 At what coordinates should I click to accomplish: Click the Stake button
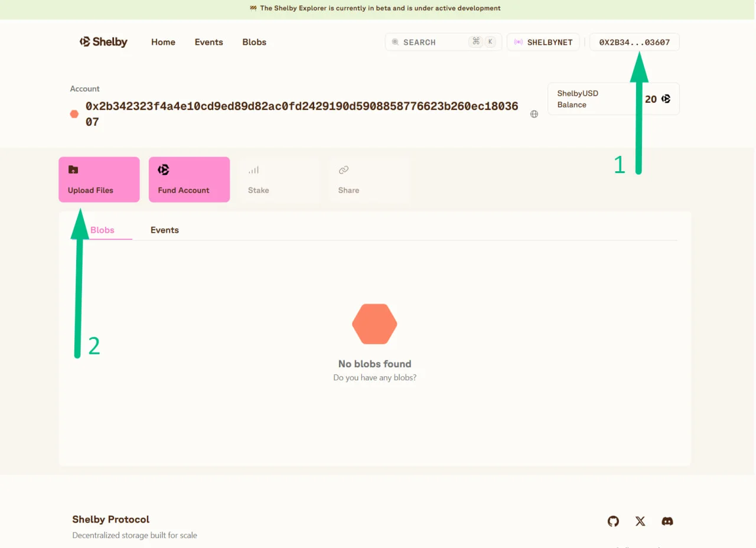(x=279, y=180)
